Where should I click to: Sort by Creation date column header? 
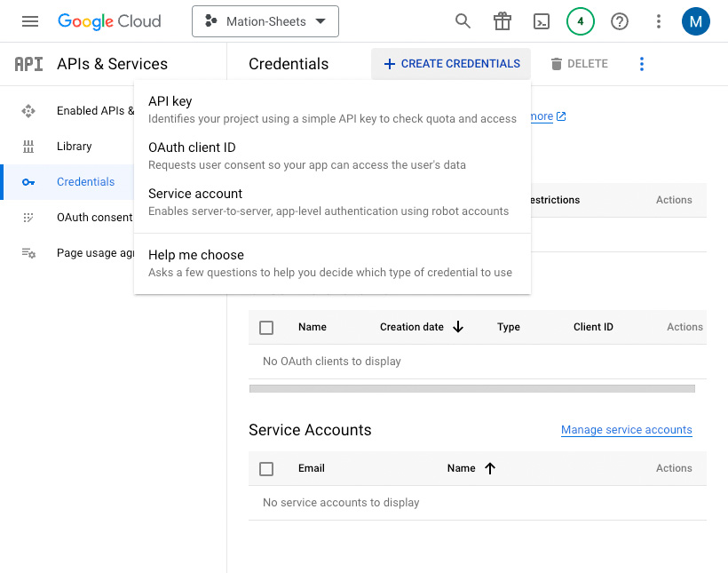click(411, 327)
